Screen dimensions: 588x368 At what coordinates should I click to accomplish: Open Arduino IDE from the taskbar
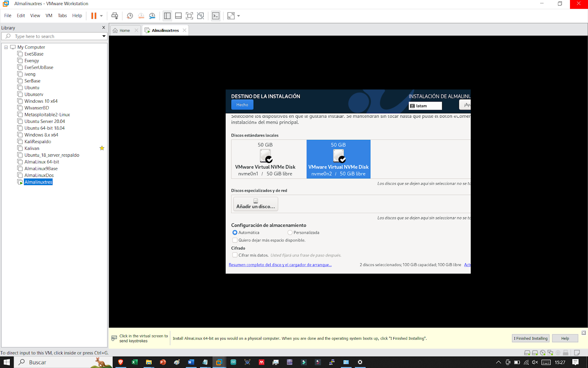pos(233,362)
